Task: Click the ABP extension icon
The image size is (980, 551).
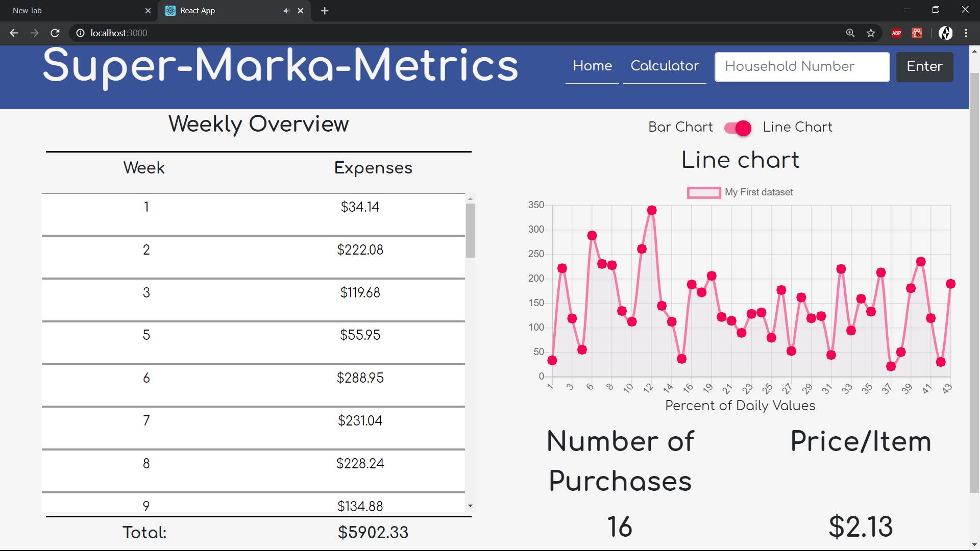Action: pyautogui.click(x=896, y=33)
